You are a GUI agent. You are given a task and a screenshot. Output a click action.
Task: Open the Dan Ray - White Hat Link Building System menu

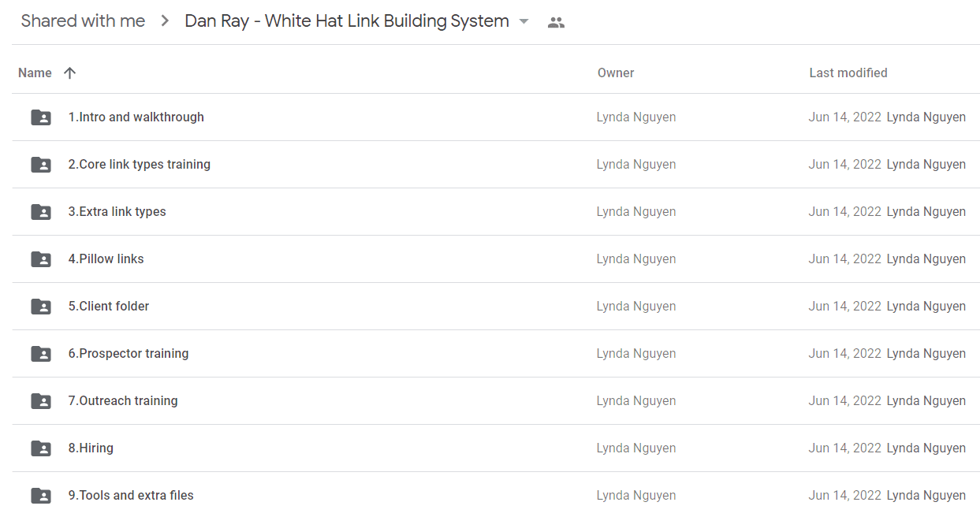pos(347,21)
